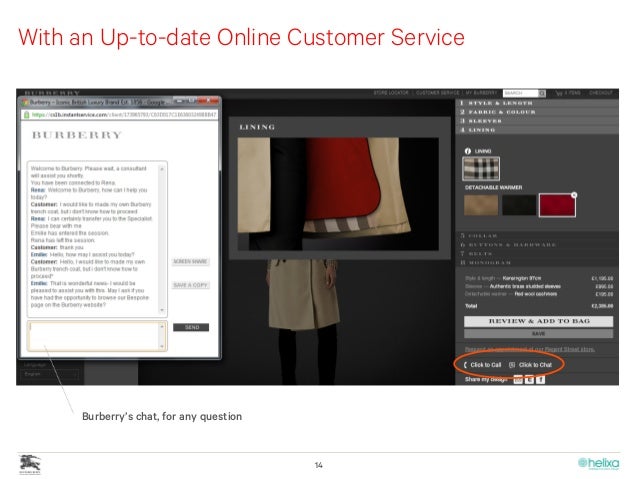Image resolution: width=638 pixels, height=479 pixels.
Task: Click 'Authentic brass studded sleeves' summary row
Action: pos(539,286)
